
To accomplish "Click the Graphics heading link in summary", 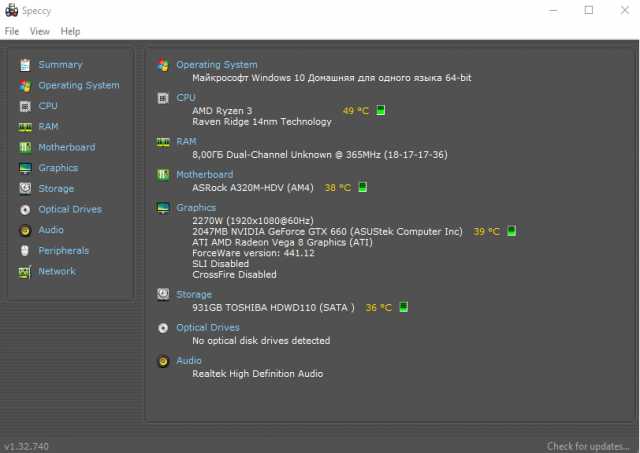I will (196, 208).
